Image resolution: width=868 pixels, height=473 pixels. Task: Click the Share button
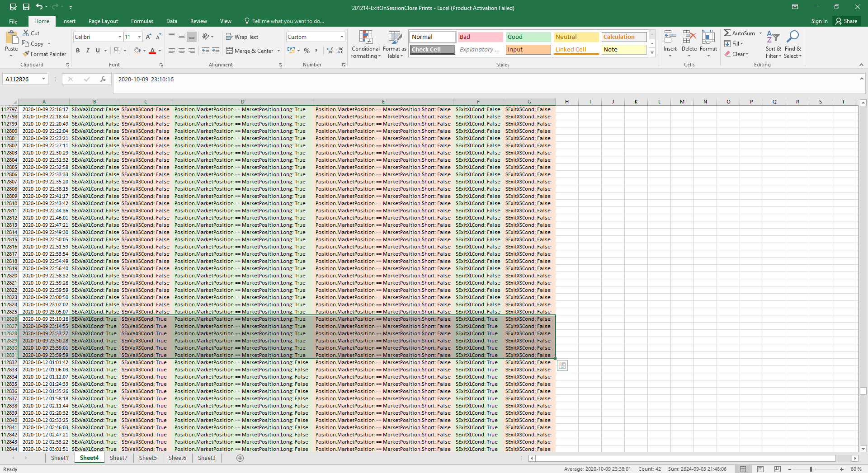pyautogui.click(x=846, y=21)
